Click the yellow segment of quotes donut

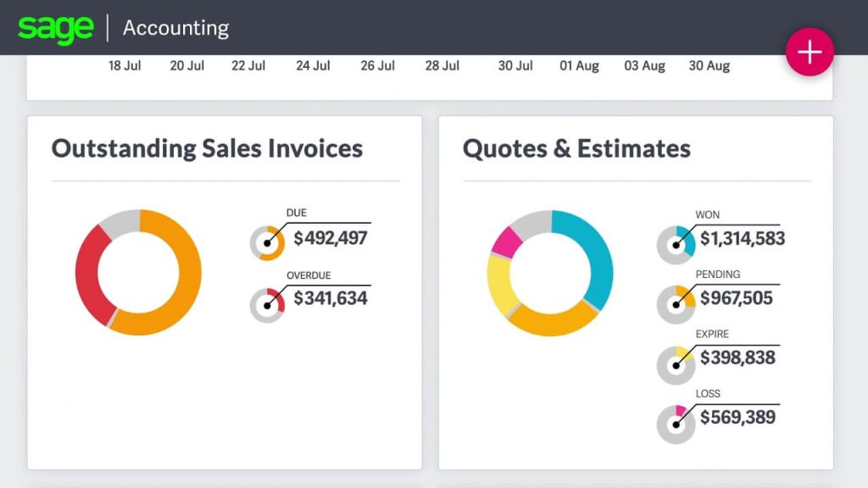[x=498, y=285]
